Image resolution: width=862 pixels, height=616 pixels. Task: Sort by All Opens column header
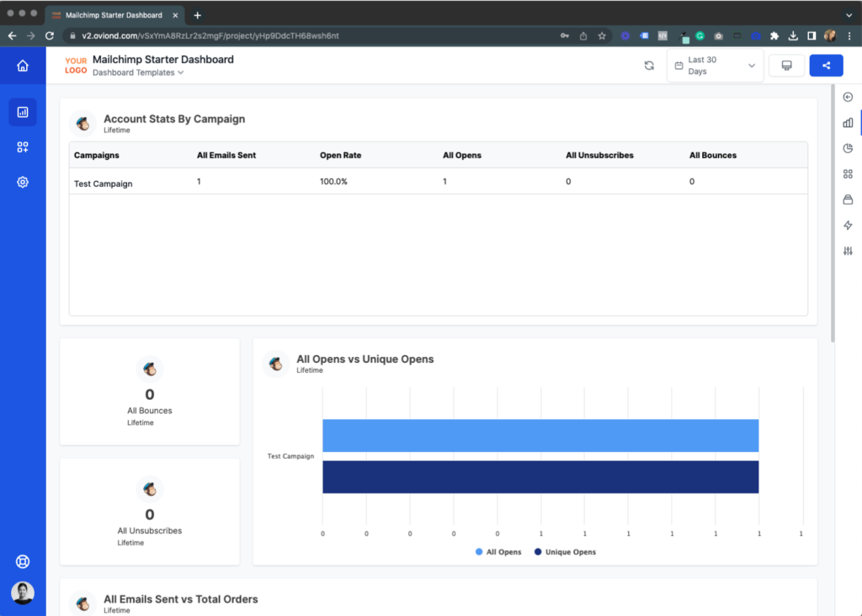(x=462, y=155)
